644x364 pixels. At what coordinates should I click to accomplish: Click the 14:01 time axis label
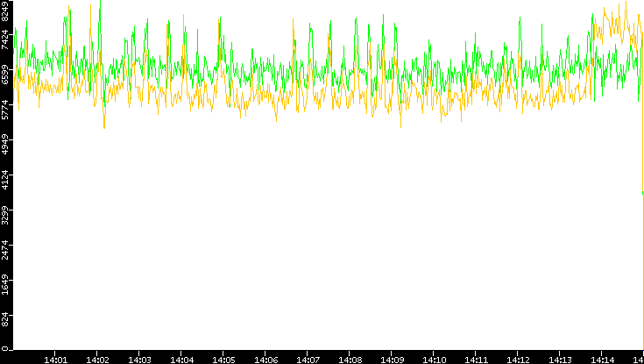tap(56, 359)
